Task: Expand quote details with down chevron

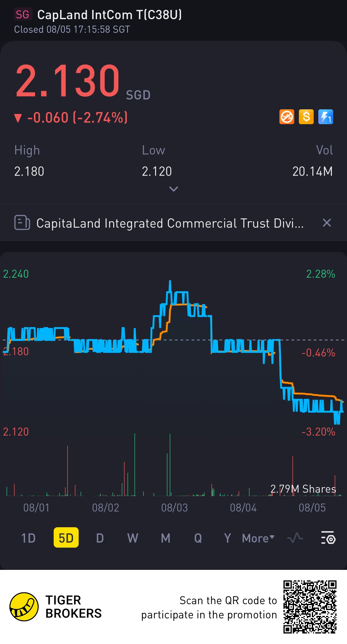Action: 174,189
